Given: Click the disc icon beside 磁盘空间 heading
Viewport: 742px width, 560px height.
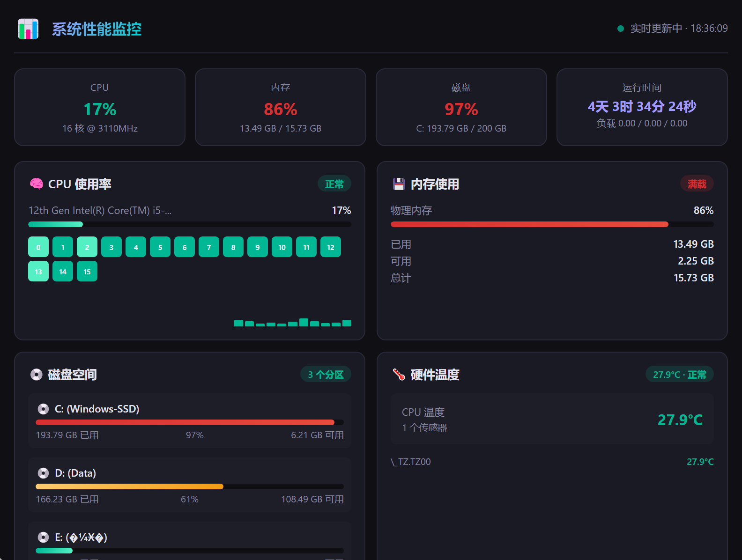Looking at the screenshot, I should click(x=36, y=375).
